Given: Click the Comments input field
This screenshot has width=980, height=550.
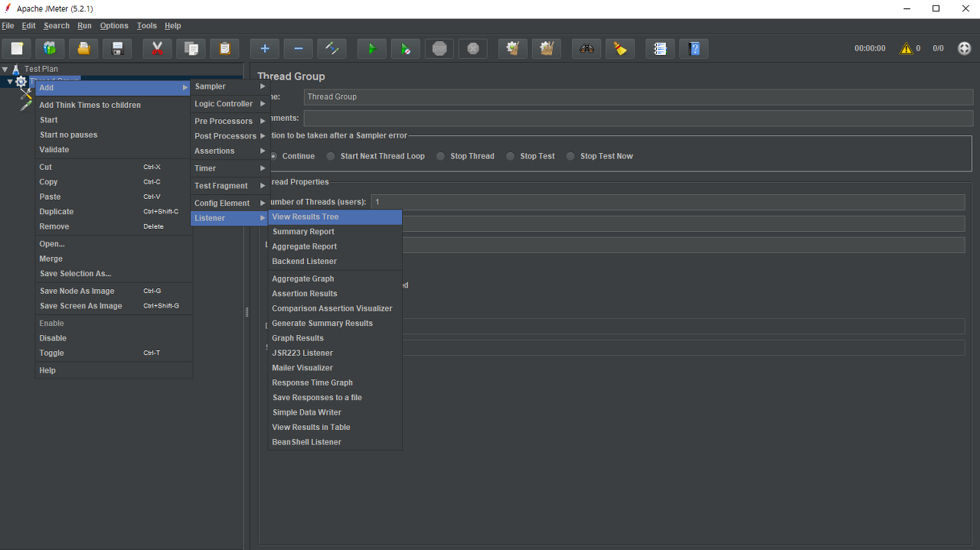Looking at the screenshot, I should pos(639,118).
